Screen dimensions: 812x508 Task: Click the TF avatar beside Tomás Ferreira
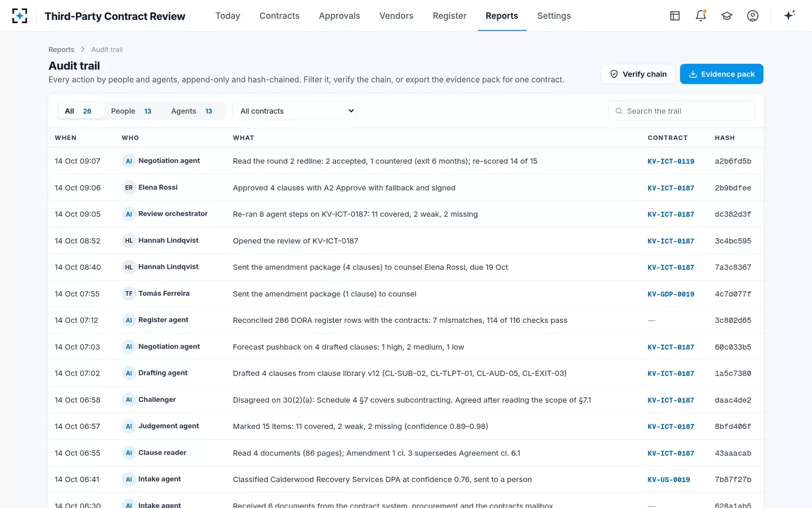coord(129,294)
